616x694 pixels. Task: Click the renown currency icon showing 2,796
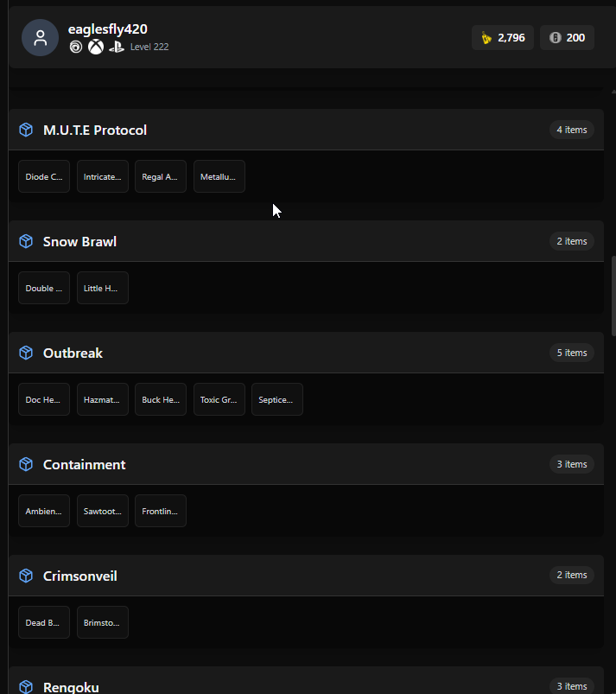486,38
